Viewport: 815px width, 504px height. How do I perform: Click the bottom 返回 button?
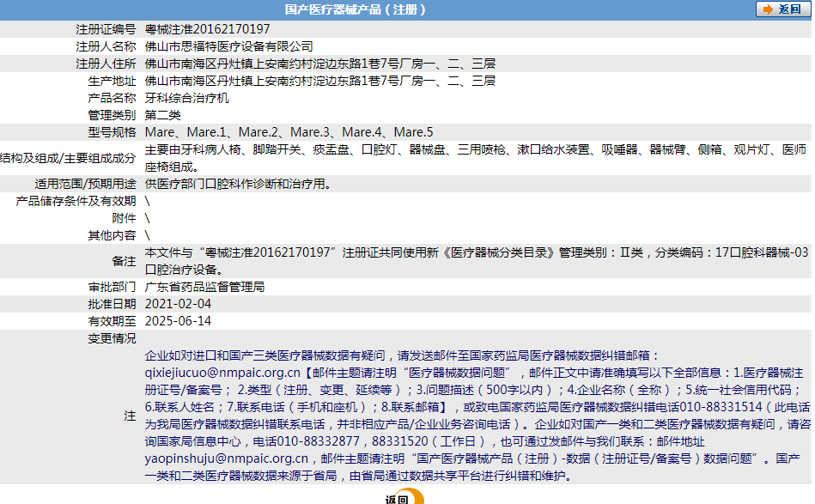404,498
